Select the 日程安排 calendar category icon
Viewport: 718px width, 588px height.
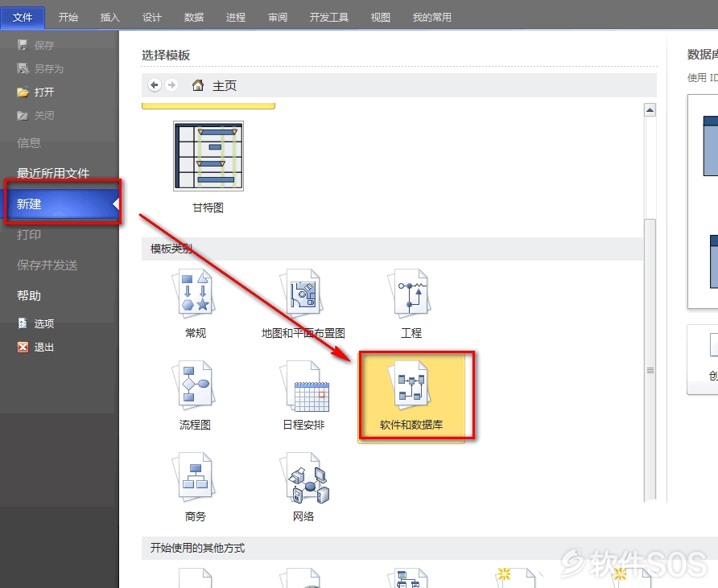pyautogui.click(x=303, y=386)
